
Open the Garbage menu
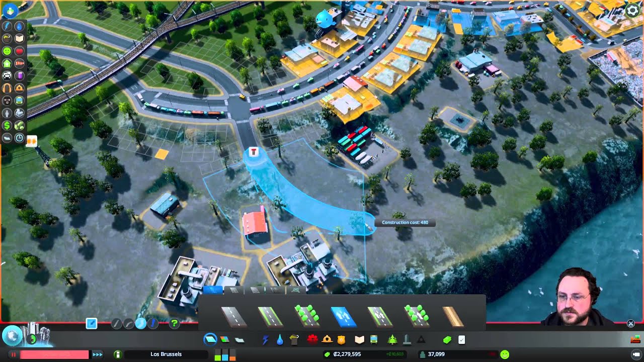coord(294,340)
